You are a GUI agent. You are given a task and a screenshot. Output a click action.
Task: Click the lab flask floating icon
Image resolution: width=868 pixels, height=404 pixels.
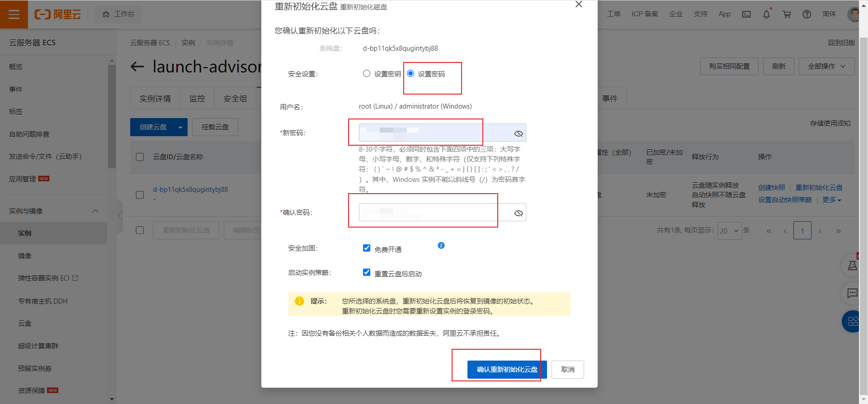pyautogui.click(x=852, y=266)
